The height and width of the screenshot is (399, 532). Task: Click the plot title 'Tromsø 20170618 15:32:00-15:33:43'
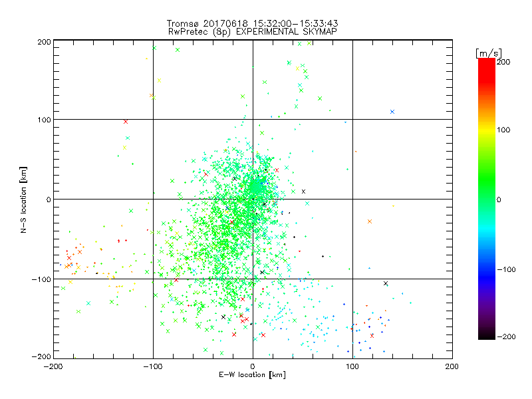(x=253, y=23)
